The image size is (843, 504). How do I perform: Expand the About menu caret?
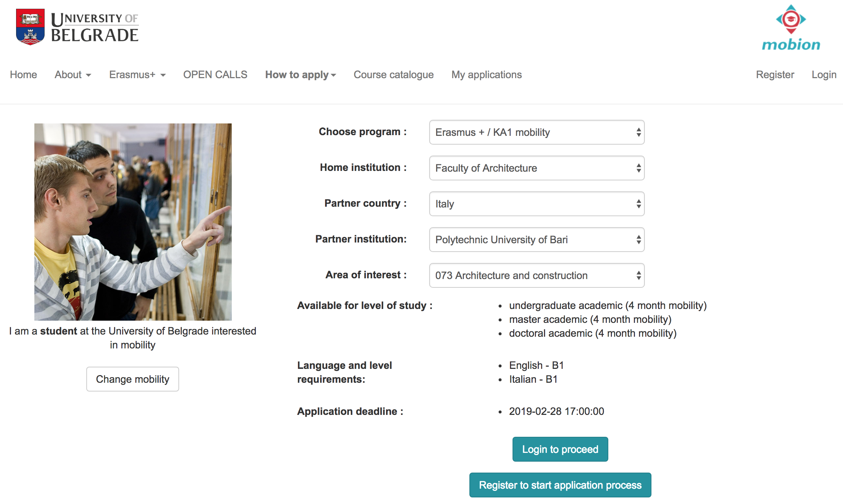click(x=88, y=75)
